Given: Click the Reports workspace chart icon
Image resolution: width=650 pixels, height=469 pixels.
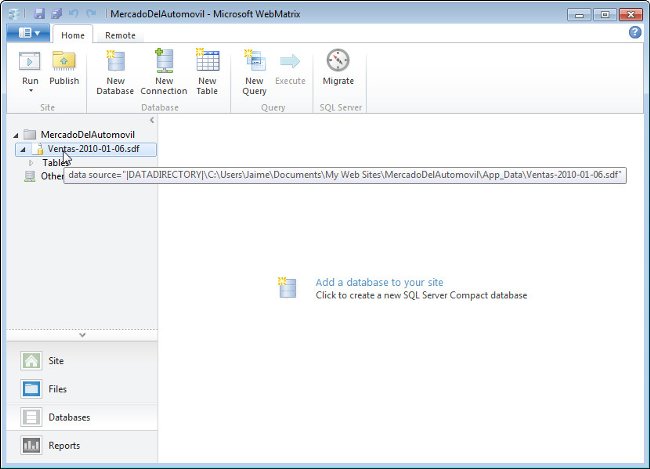Looking at the screenshot, I should [31, 446].
